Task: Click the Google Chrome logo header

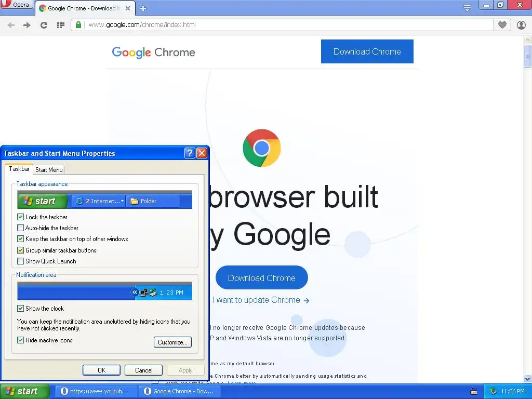Action: 153,52
